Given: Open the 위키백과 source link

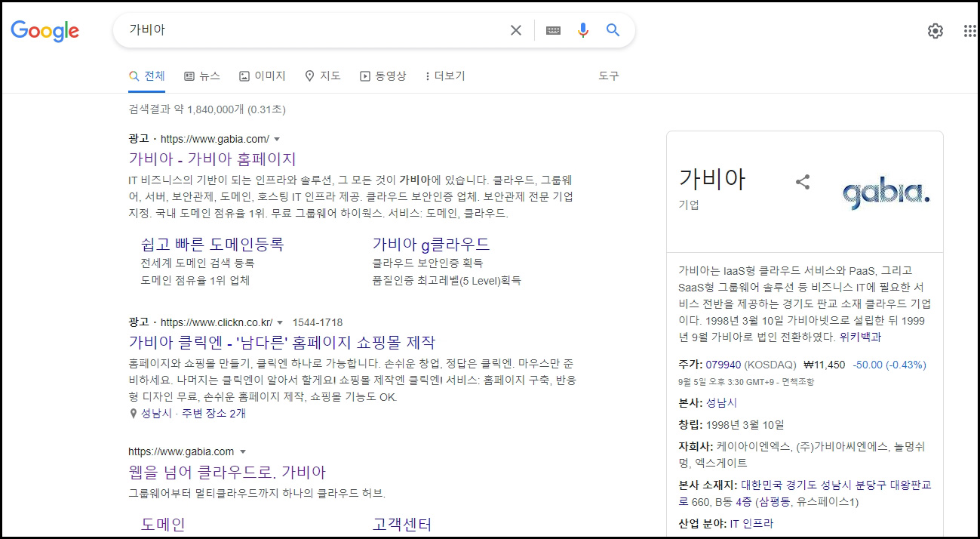Looking at the screenshot, I should coord(860,337).
